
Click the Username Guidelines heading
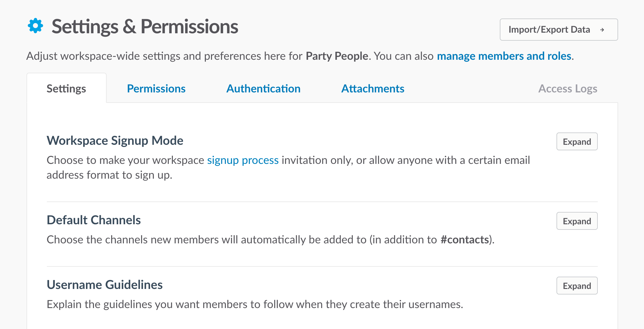[x=105, y=285]
